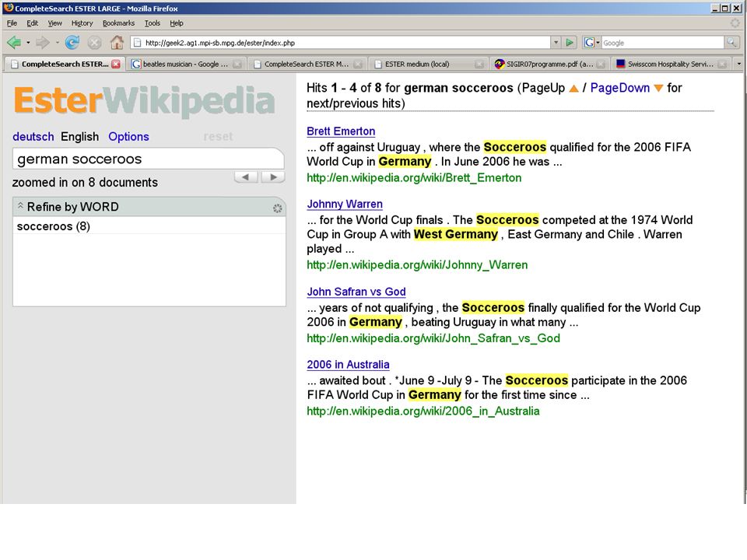Screen dimensions: 747x560
Task: Close the SIGIR07programme.pdf tab
Action: click(x=601, y=64)
